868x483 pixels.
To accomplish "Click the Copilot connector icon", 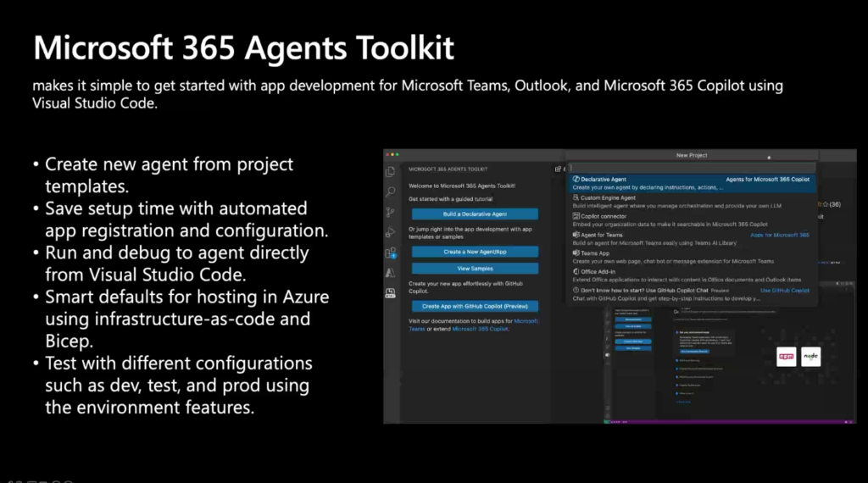I will pyautogui.click(x=576, y=216).
